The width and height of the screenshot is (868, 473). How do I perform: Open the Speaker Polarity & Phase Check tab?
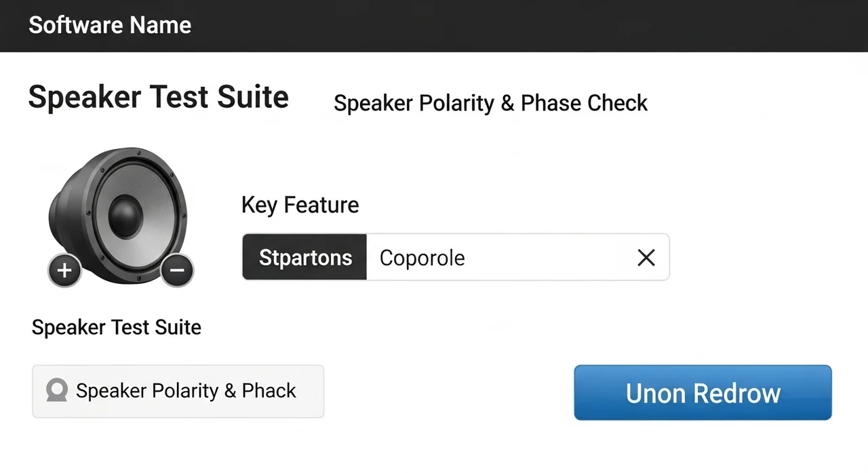[490, 103]
